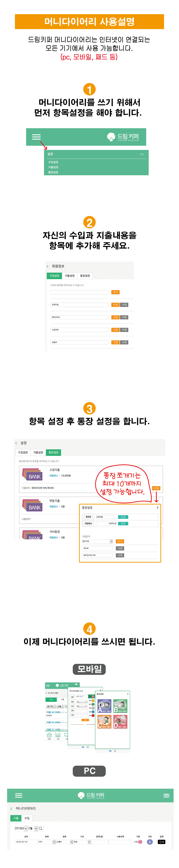Screen dimensions: 179x868
Task: Click the black 입력 button
Action: tap(161, 842)
